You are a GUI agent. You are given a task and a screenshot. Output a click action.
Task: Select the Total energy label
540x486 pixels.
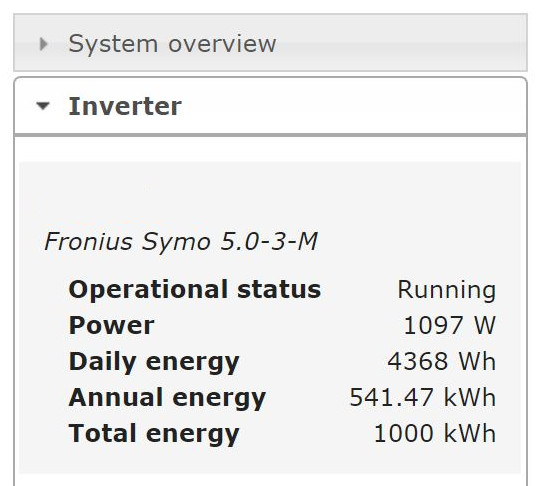154,434
